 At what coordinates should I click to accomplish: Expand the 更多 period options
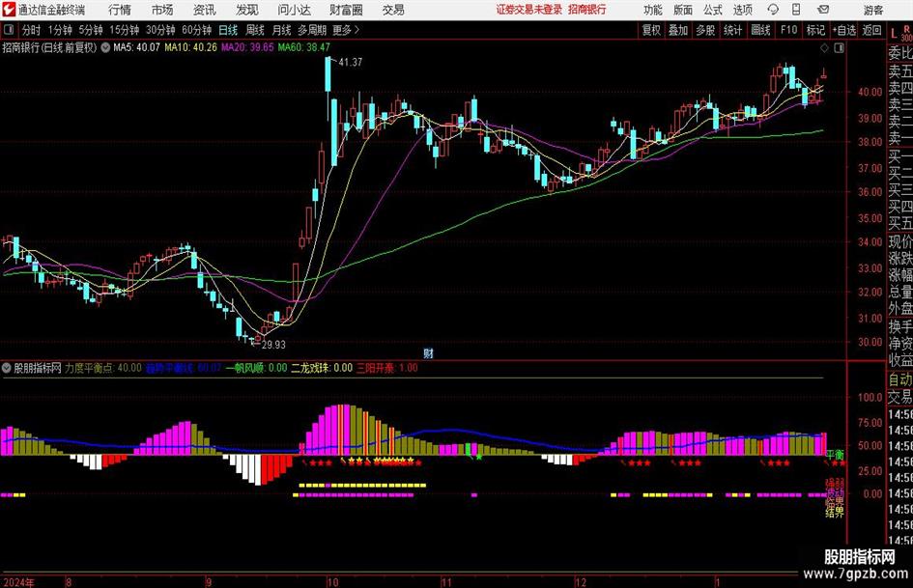(x=346, y=30)
